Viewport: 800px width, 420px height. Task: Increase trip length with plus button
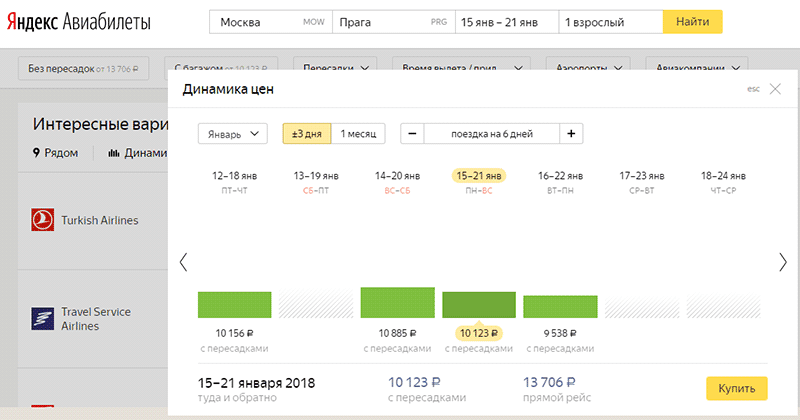pos(571,134)
